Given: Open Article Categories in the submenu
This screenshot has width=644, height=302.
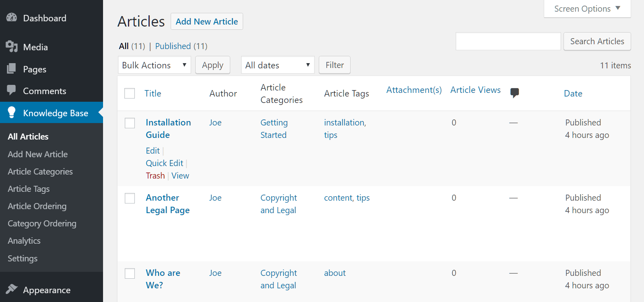Looking at the screenshot, I should pyautogui.click(x=40, y=172).
